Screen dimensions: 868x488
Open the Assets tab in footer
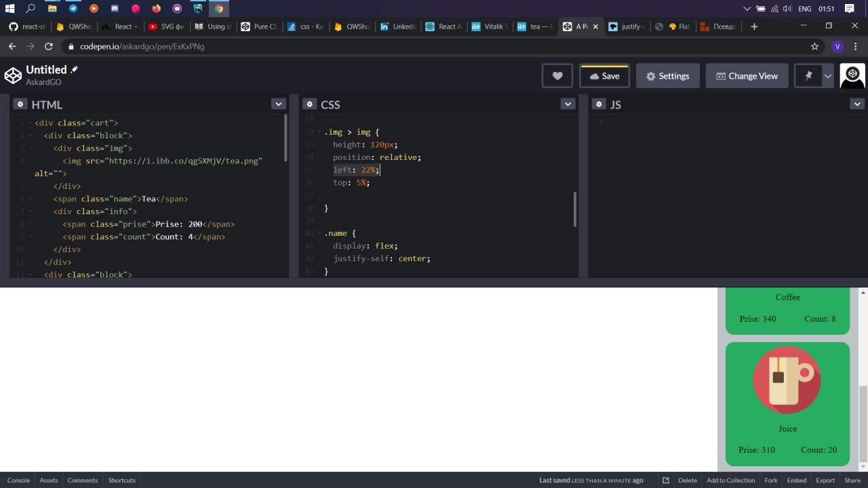coord(49,481)
